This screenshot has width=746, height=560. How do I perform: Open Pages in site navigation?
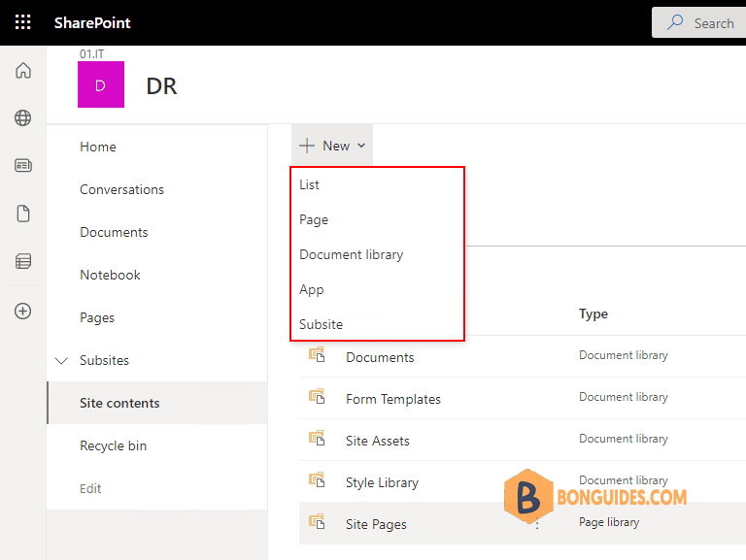click(x=97, y=318)
